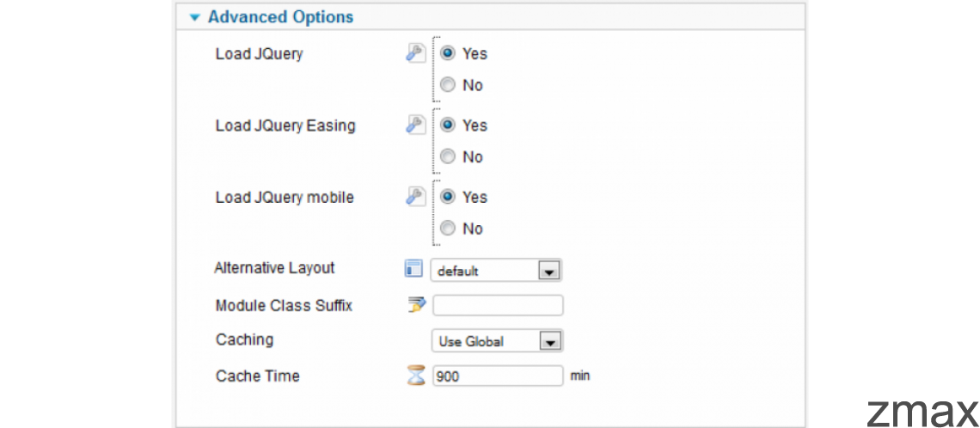Select No for Load JQuery mobile
Image resolution: width=980 pixels, height=428 pixels.
click(448, 229)
